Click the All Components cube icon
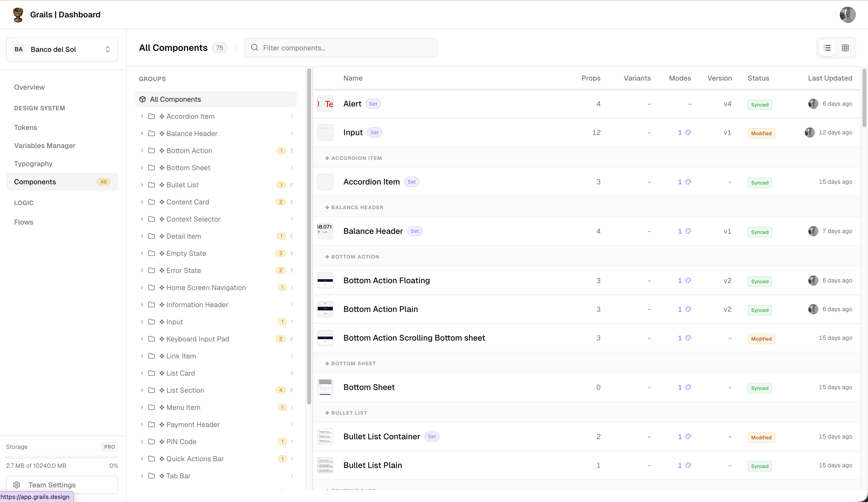 tap(142, 99)
